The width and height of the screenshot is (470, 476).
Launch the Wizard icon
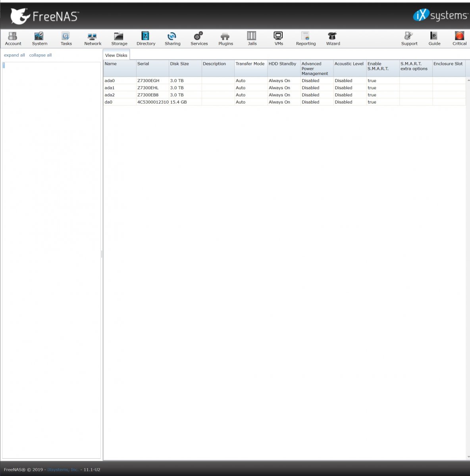[x=333, y=39]
